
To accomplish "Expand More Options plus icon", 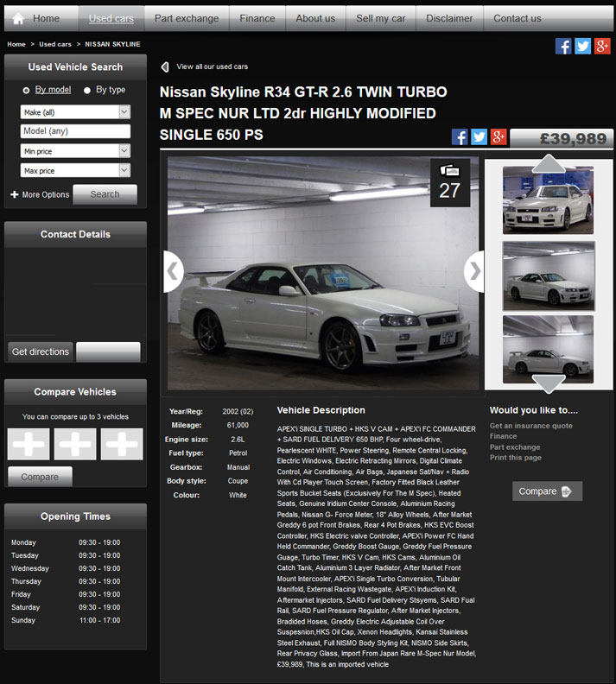I will pos(15,194).
